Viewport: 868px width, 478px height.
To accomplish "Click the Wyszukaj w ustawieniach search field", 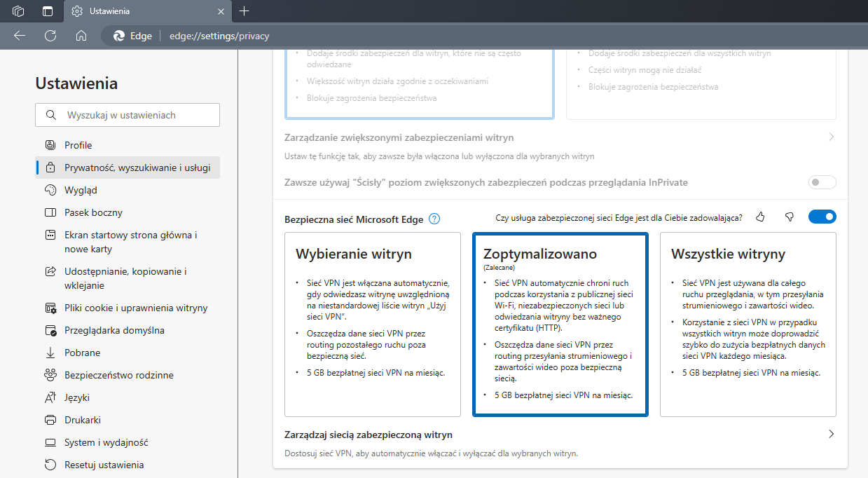I will pyautogui.click(x=128, y=115).
